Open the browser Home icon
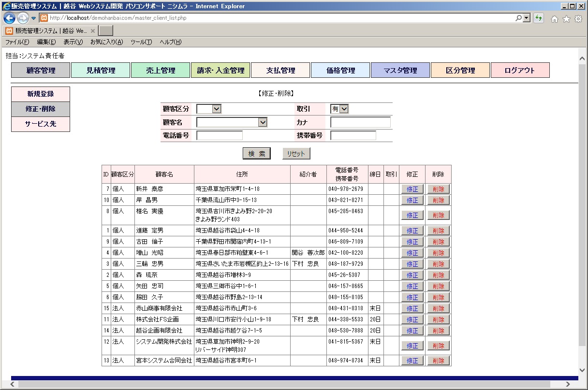Image resolution: width=588 pixels, height=390 pixels. tap(555, 19)
